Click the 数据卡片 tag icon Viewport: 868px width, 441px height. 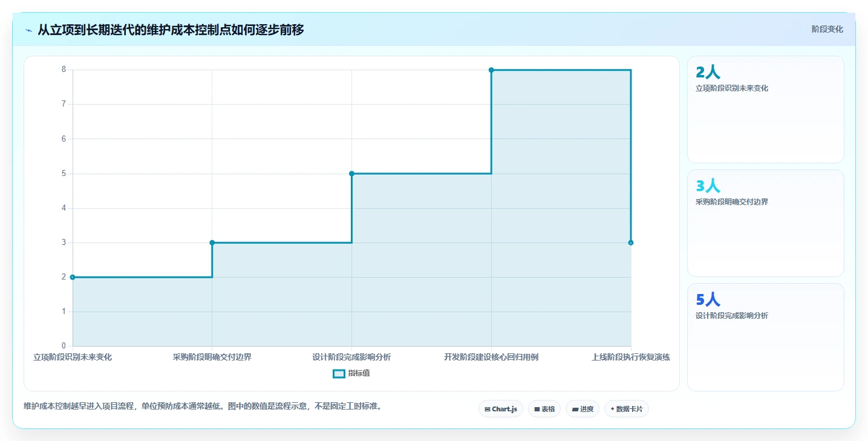click(613, 410)
